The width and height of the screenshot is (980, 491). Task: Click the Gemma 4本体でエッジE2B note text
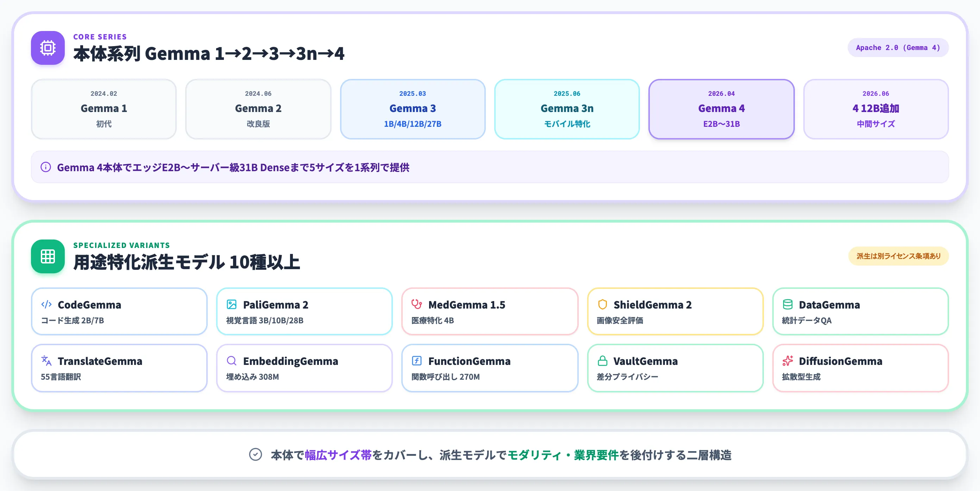[x=233, y=167]
